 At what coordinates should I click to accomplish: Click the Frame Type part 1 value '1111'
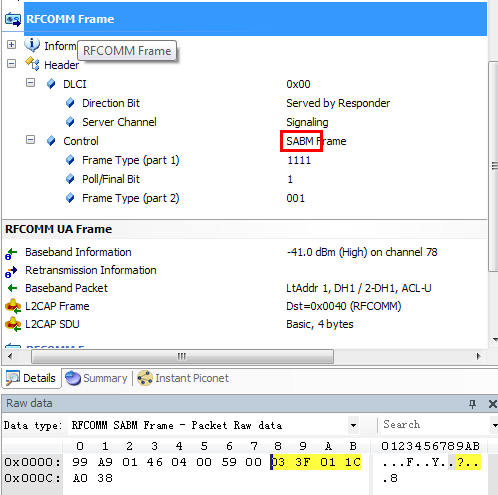(299, 160)
